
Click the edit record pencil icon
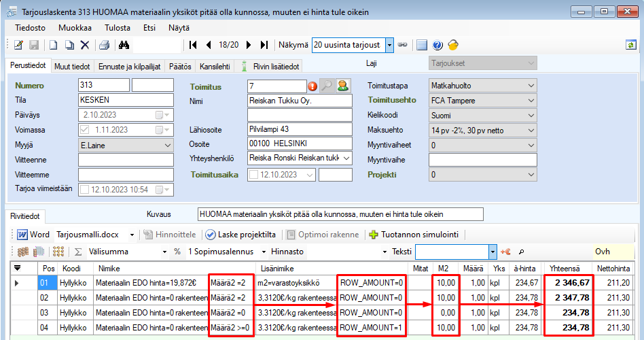tap(18, 45)
